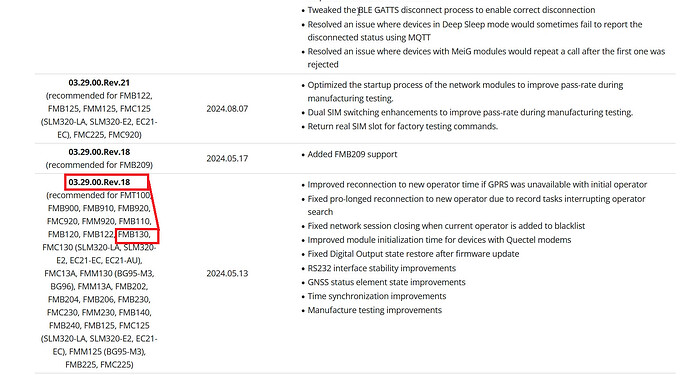The width and height of the screenshot is (690, 375).
Task: Click 'Fixed Digital Output state restore' entry
Action: point(413,254)
